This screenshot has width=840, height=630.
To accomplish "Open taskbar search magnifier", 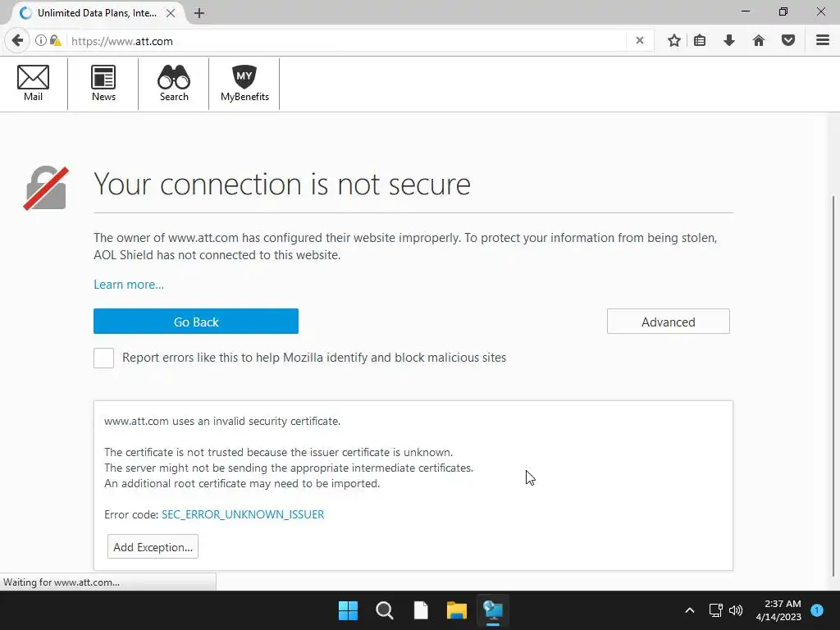I will pos(385,610).
